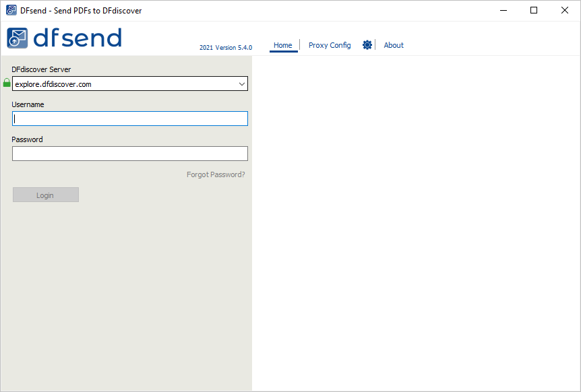Open the Forgot Password link

pyautogui.click(x=216, y=174)
